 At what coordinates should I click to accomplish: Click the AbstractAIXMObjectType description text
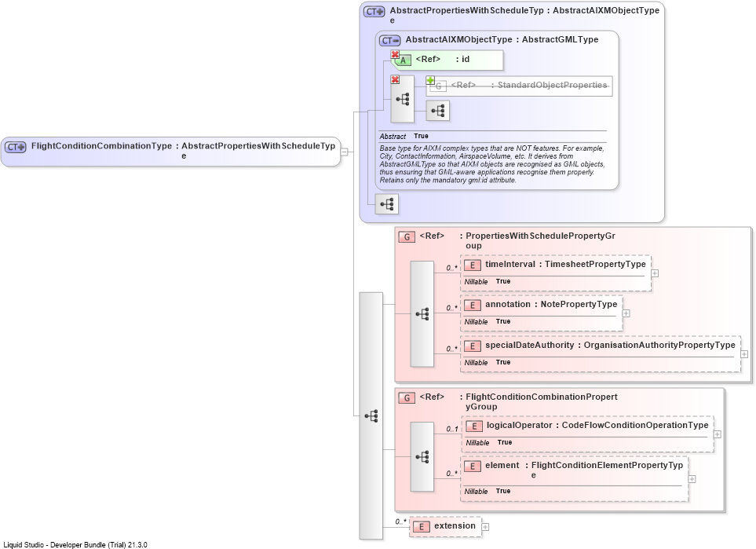(491, 164)
